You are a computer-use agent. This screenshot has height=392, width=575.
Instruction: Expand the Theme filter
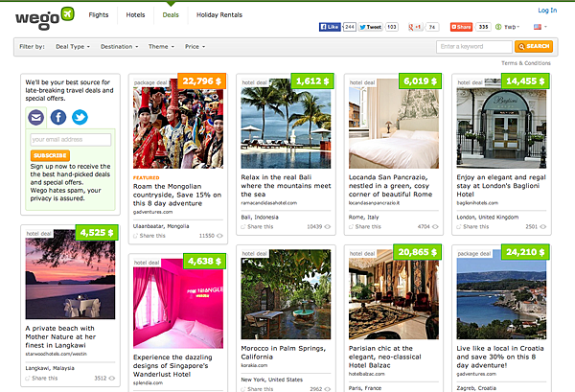161,47
